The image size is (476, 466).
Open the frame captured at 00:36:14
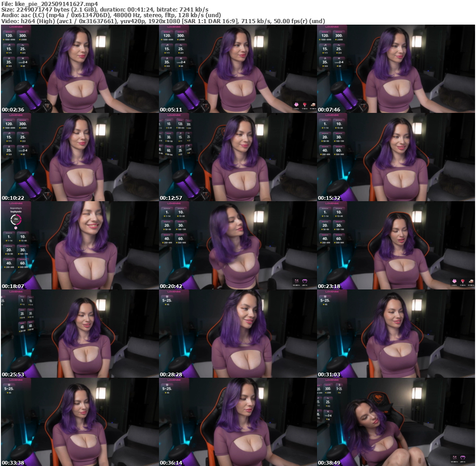pyautogui.click(x=238, y=422)
